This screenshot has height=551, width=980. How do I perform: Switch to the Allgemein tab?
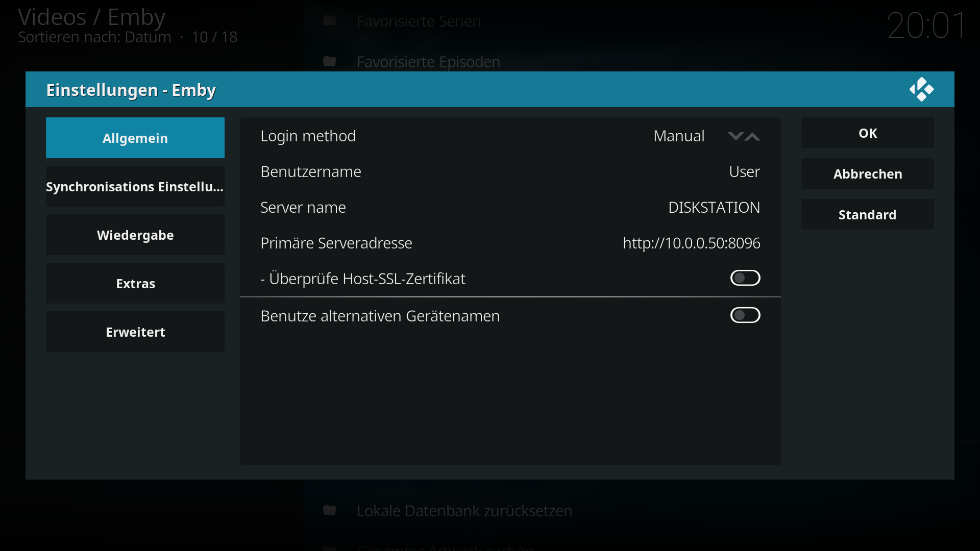tap(135, 138)
